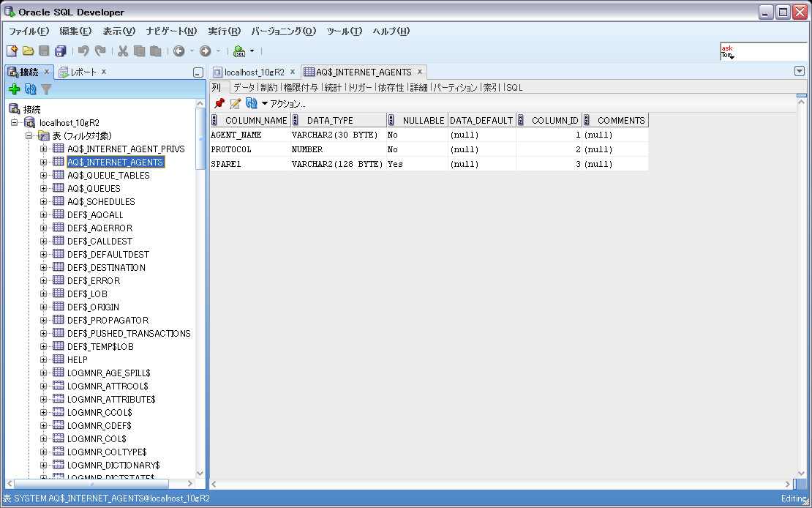Switch to the 権限付与 tab

[x=301, y=88]
